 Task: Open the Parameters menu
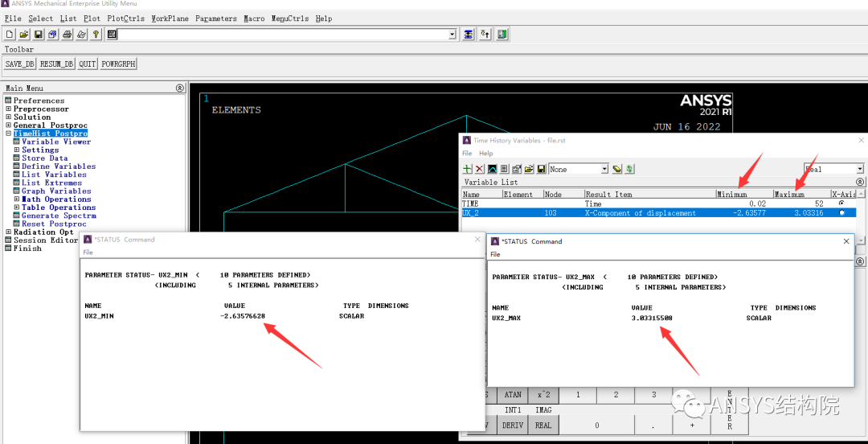(216, 18)
